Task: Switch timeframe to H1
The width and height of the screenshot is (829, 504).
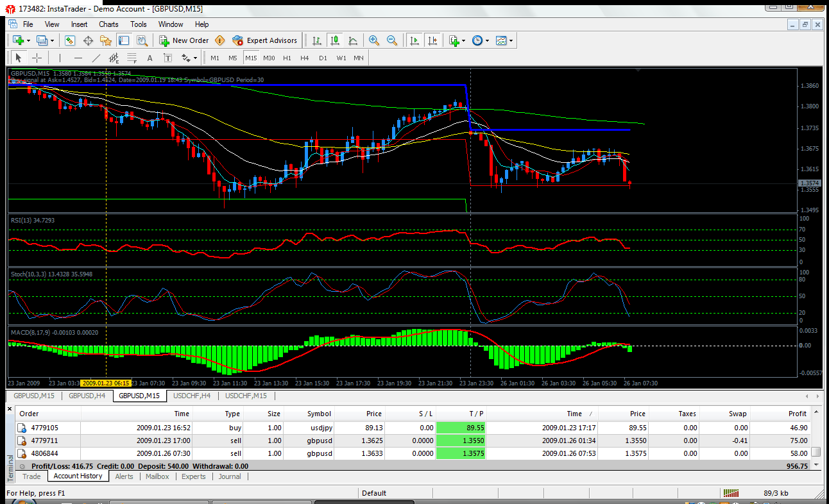Action: coord(287,58)
